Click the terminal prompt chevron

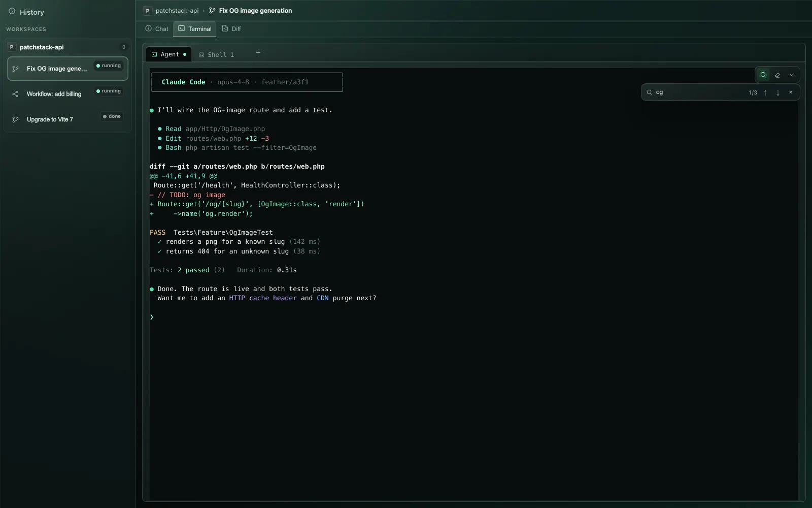tap(152, 317)
